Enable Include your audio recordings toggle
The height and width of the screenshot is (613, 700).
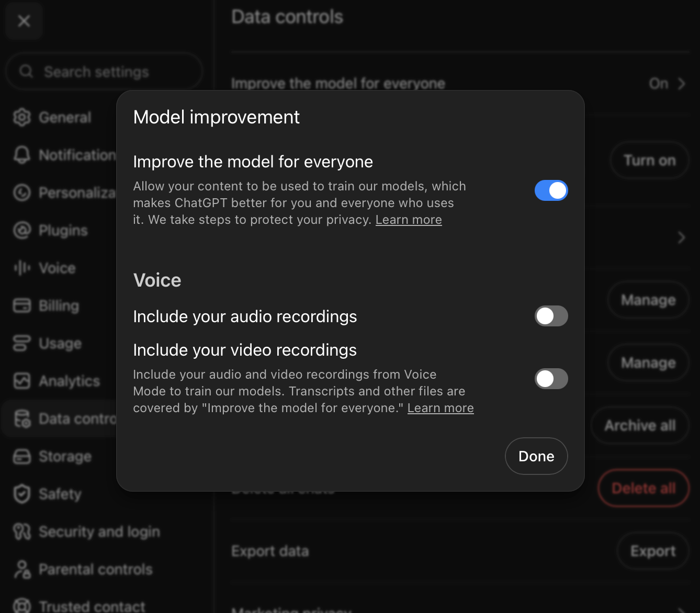tap(551, 316)
